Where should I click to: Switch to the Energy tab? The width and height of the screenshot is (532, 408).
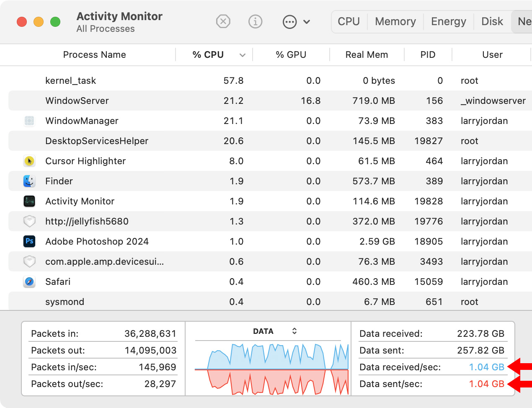pyautogui.click(x=448, y=21)
